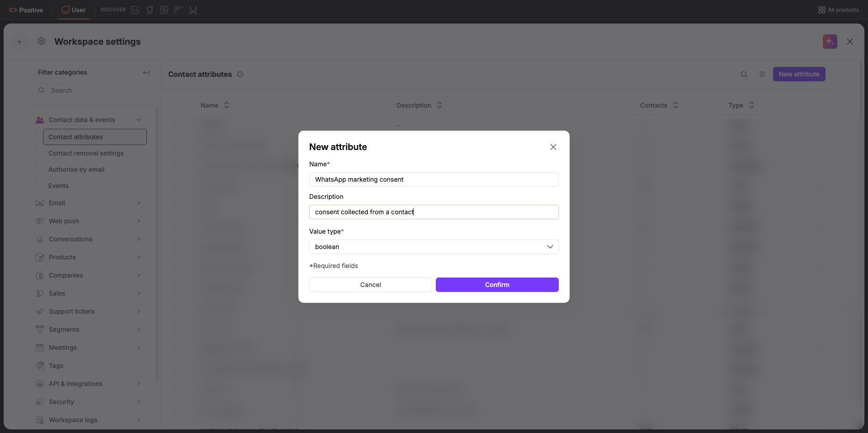Close the New attribute dialog
This screenshot has width=868, height=433.
(x=553, y=147)
